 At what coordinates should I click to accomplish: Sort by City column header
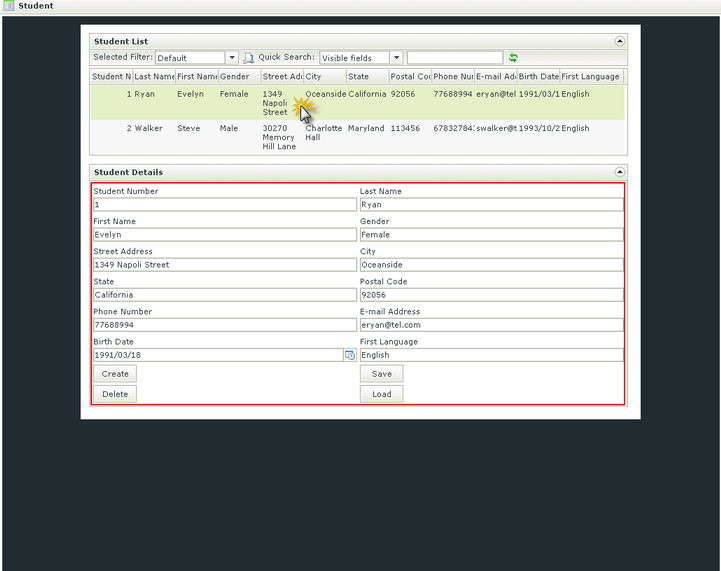pyautogui.click(x=325, y=76)
